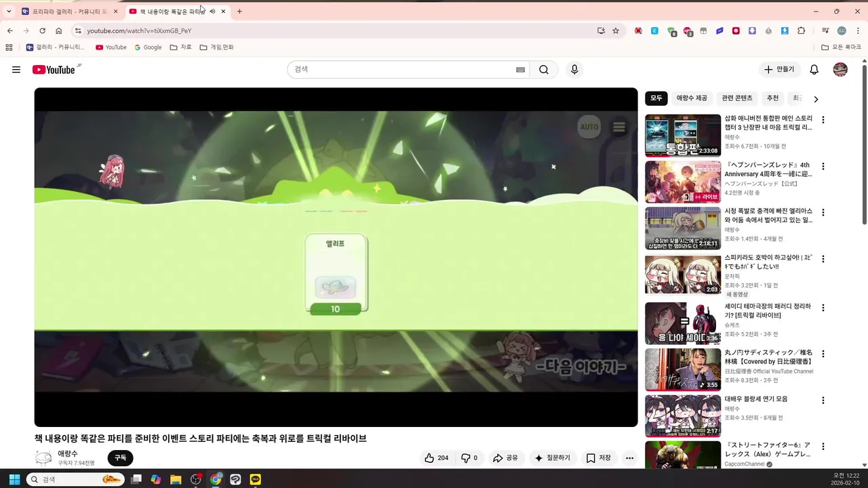Viewport: 868px width, 488px height.
Task: Click the 구독 subscribe button
Action: tap(120, 458)
